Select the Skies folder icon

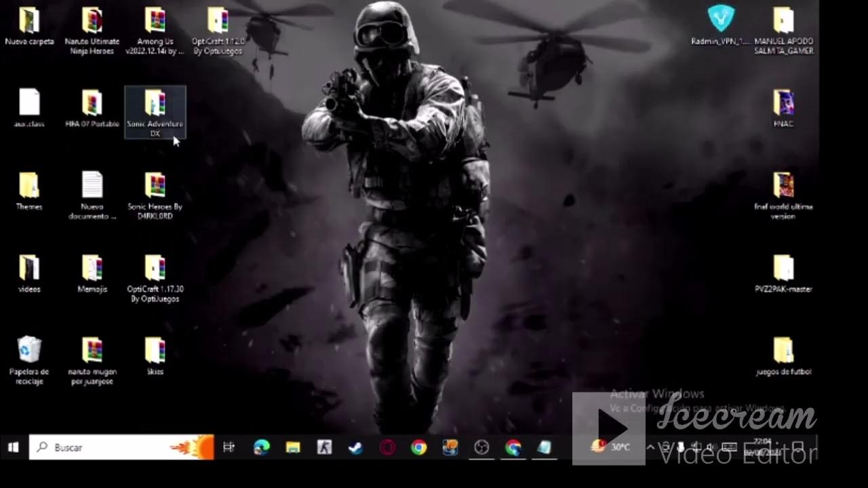[155, 357]
